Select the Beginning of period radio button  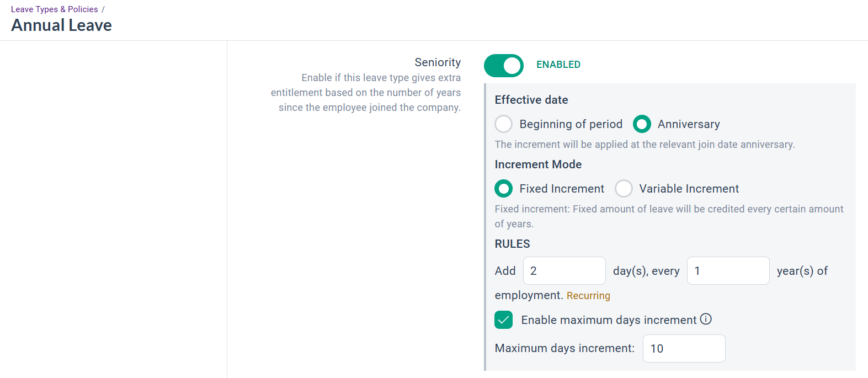coord(503,124)
